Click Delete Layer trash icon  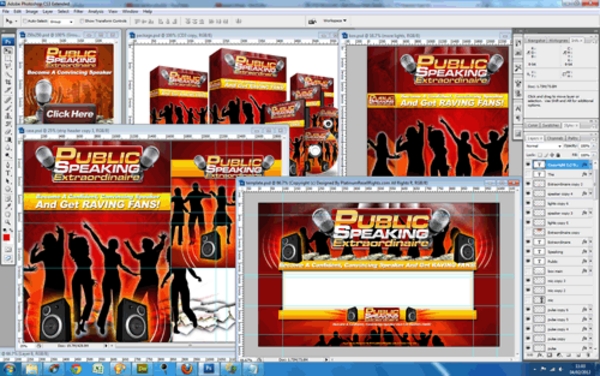tap(588, 355)
